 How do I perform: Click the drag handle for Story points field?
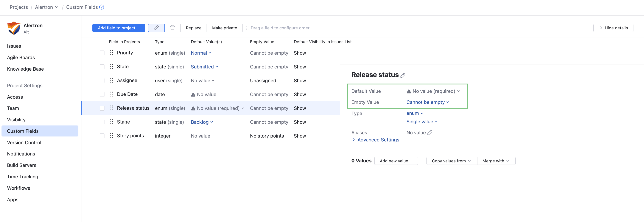(x=112, y=136)
